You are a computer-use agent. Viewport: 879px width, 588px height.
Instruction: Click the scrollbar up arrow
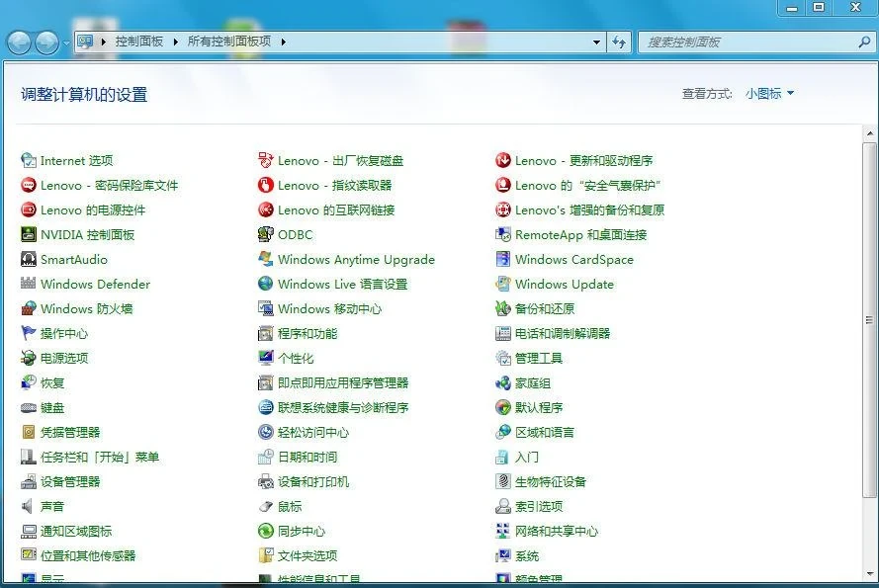[869, 133]
